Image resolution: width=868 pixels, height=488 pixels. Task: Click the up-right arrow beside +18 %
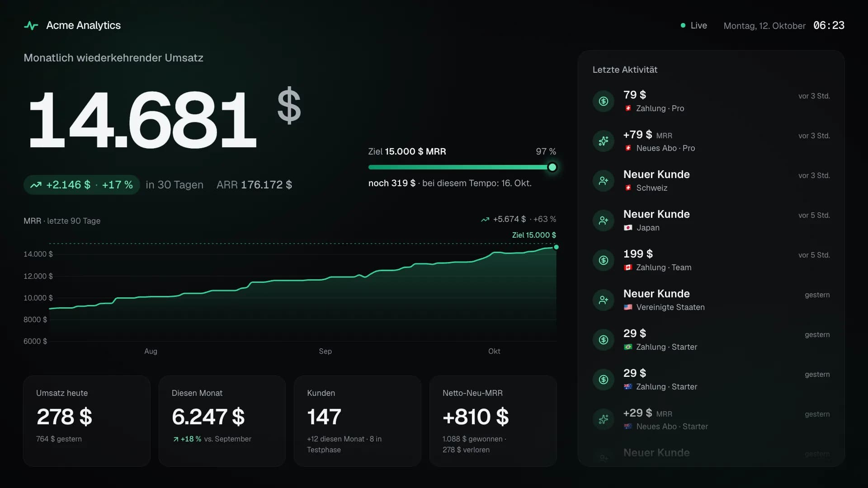coord(175,439)
